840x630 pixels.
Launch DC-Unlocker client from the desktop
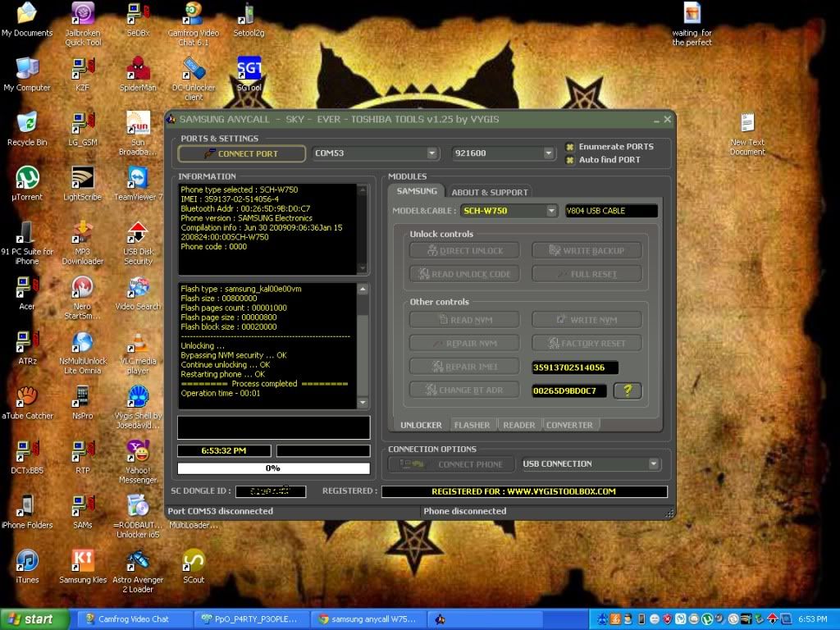pyautogui.click(x=194, y=79)
